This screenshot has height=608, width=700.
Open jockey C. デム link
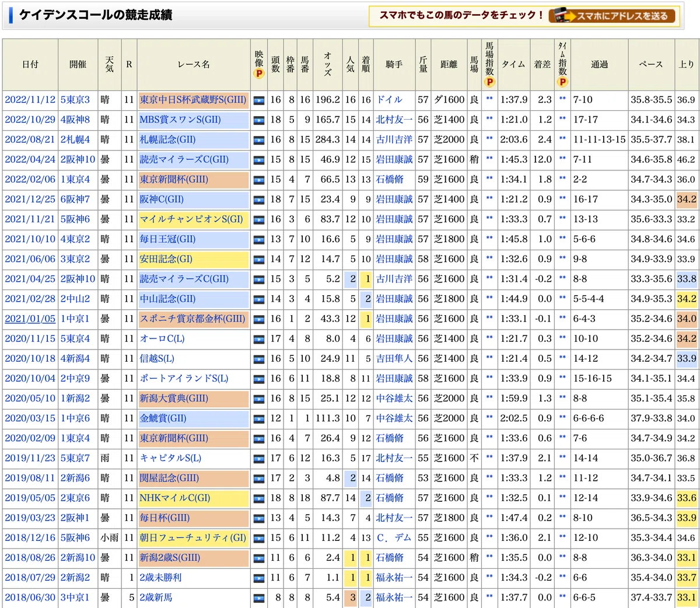394,537
